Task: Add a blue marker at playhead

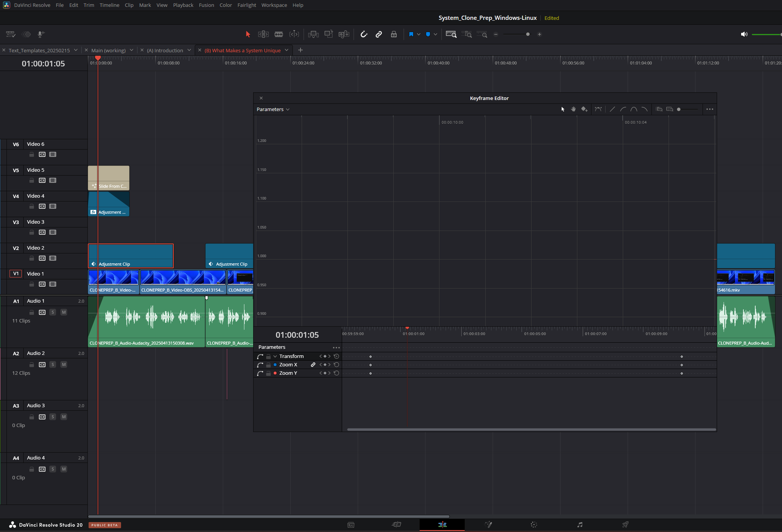Action: (x=428, y=34)
